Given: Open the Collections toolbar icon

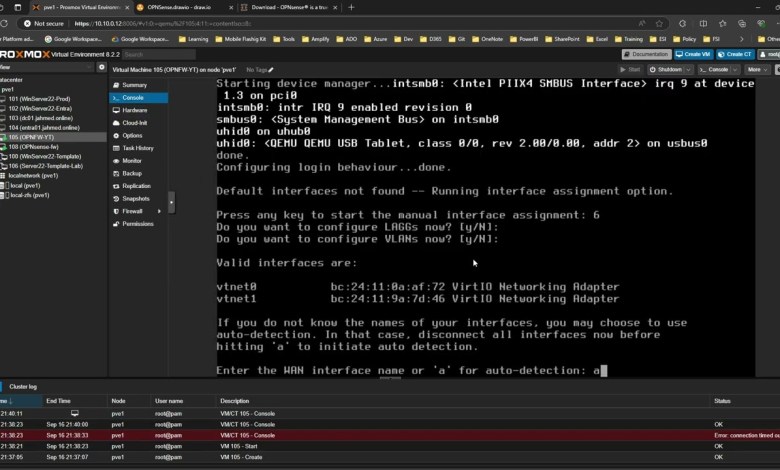Looking at the screenshot, I should pyautogui.click(x=742, y=23).
